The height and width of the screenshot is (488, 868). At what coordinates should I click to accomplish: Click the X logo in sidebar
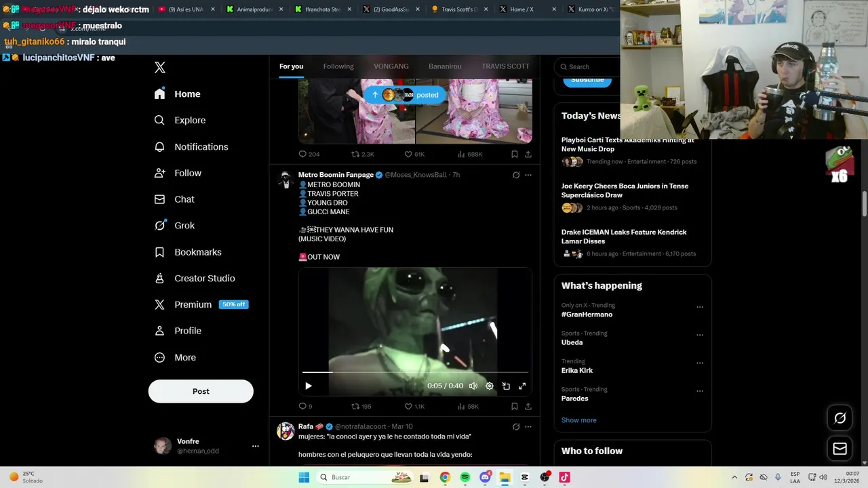pos(160,67)
